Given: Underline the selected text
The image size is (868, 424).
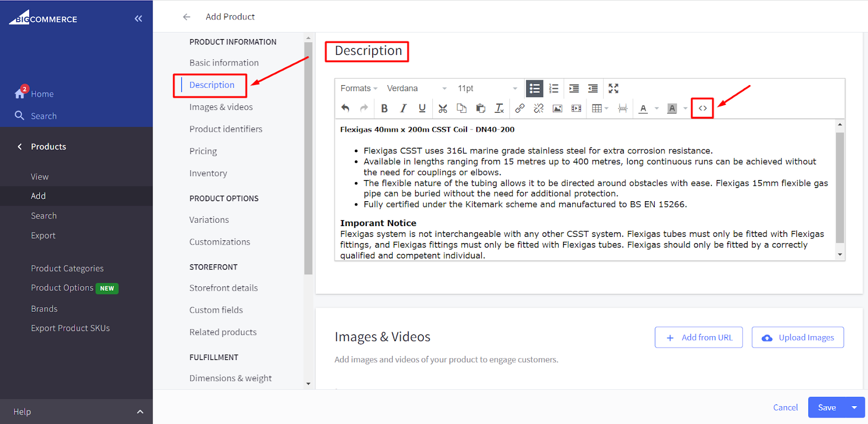Looking at the screenshot, I should 422,108.
